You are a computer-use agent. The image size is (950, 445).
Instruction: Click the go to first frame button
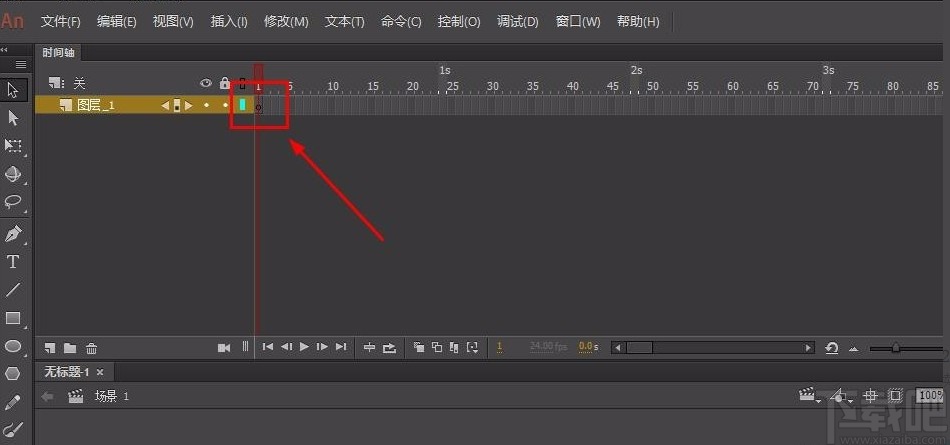(268, 347)
